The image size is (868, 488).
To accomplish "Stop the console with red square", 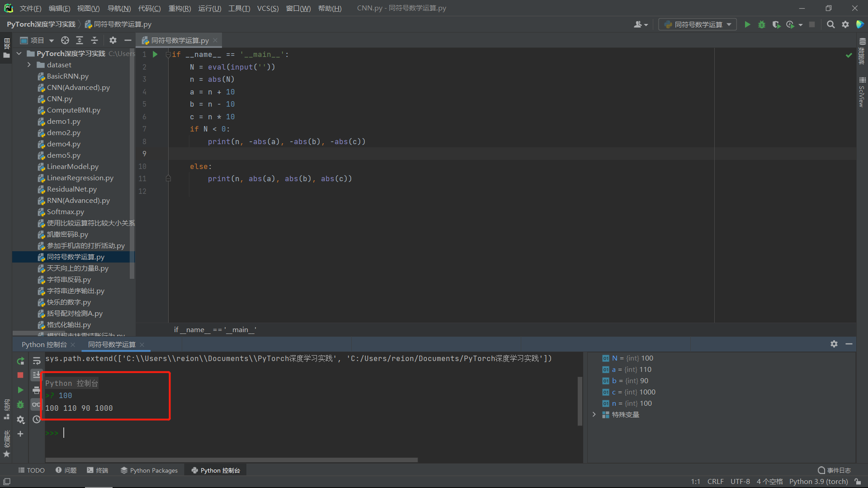I will 20,375.
